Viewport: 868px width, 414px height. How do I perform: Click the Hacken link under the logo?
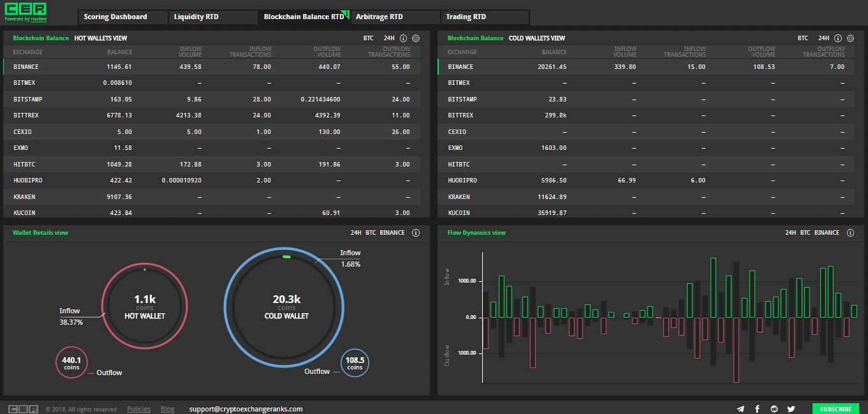coord(39,19)
